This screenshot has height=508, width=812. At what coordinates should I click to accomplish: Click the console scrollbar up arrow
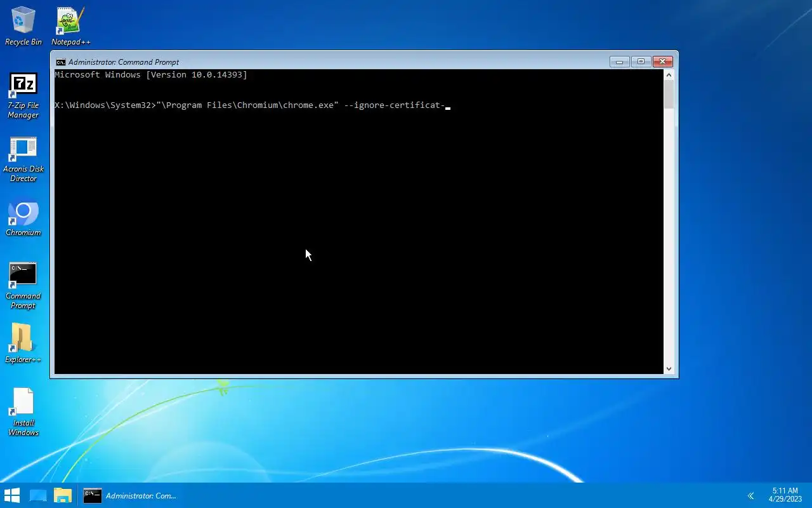pos(669,75)
